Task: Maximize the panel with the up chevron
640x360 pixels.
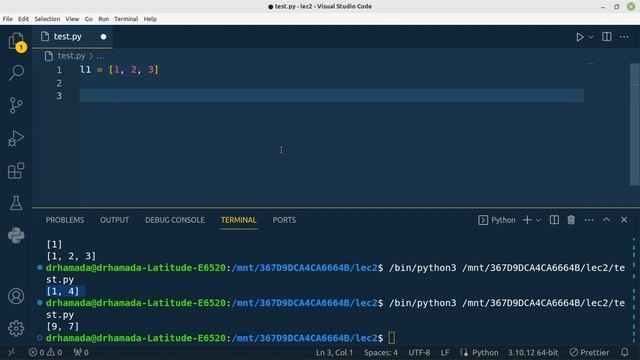Action: [607, 220]
